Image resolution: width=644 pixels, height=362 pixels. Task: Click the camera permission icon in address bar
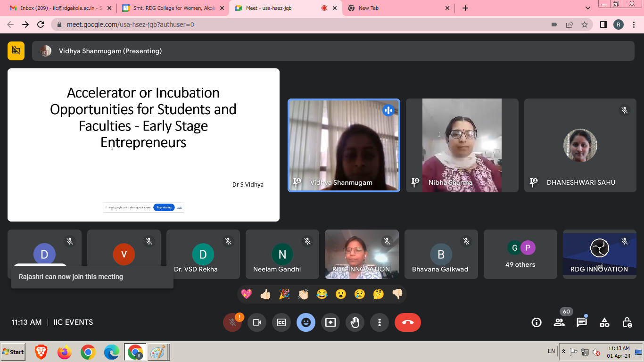(x=554, y=25)
